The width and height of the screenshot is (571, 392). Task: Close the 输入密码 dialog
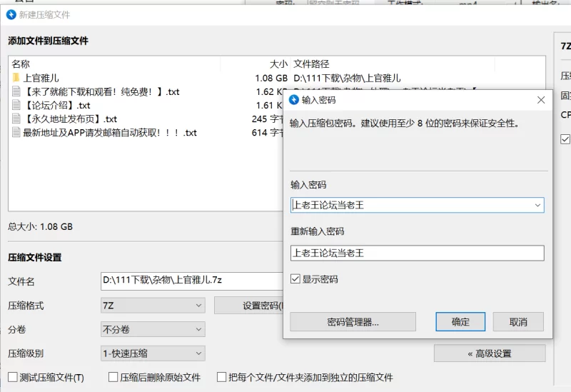541,100
